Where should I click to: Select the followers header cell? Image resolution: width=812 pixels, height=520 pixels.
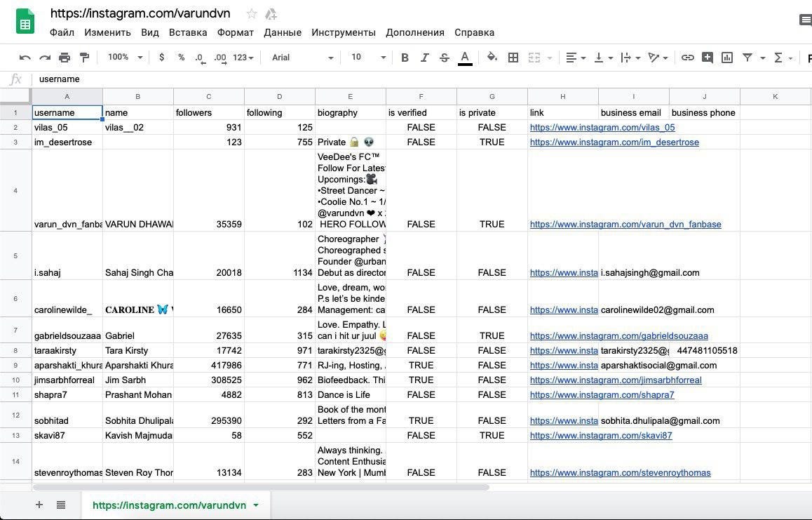coord(209,112)
